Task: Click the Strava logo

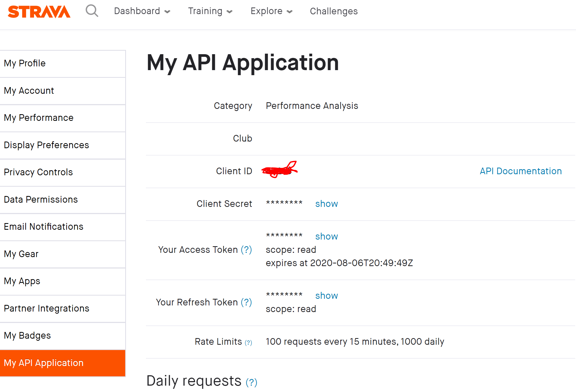Action: click(x=39, y=11)
